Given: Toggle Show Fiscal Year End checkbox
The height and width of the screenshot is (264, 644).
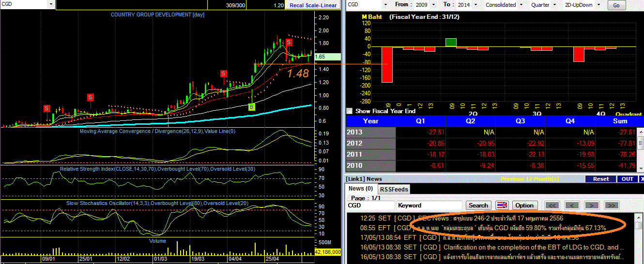Looking at the screenshot, I should (349, 111).
